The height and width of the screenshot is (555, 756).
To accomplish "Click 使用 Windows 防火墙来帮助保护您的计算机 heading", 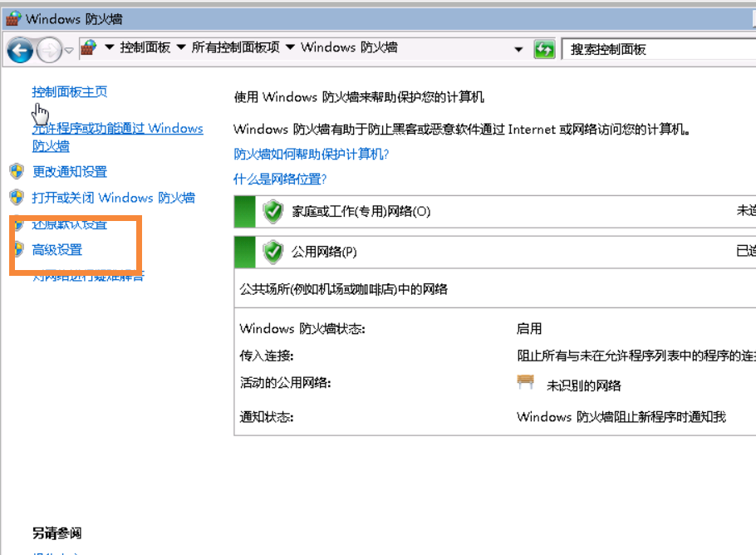I will point(359,97).
